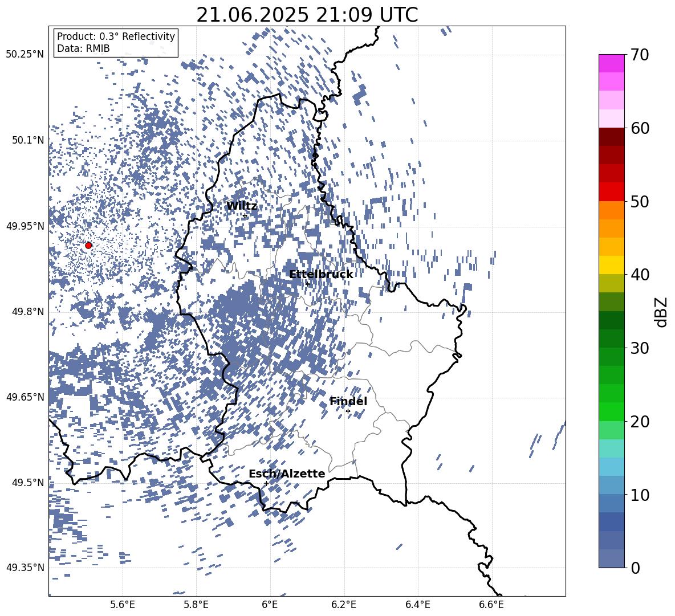Viewport: 675px width, 616px height.
Task: Click the colorbar value 0
Action: [x=635, y=568]
